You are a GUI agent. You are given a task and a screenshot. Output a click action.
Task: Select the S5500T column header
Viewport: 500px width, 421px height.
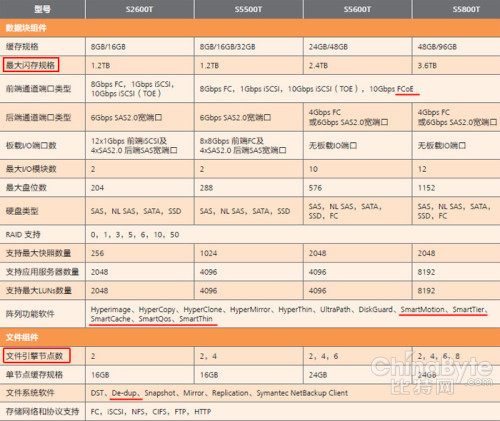248,9
